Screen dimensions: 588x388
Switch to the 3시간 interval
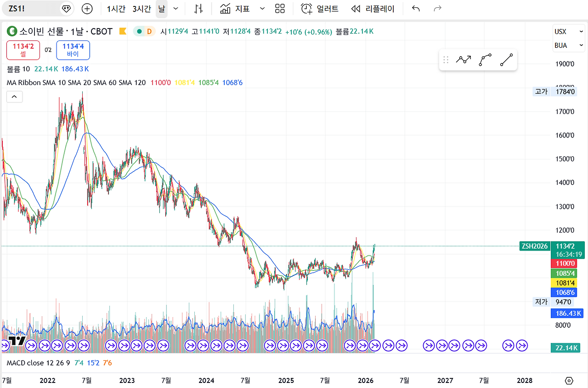(x=141, y=9)
